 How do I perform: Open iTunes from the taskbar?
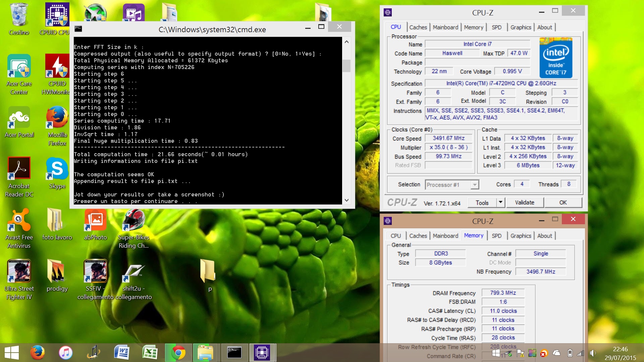65,353
